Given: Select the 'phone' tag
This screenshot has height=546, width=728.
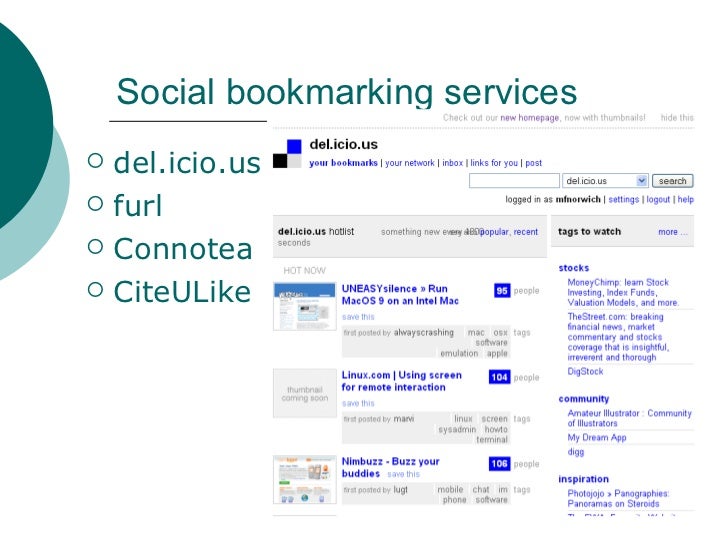Looking at the screenshot, I should coord(454,500).
